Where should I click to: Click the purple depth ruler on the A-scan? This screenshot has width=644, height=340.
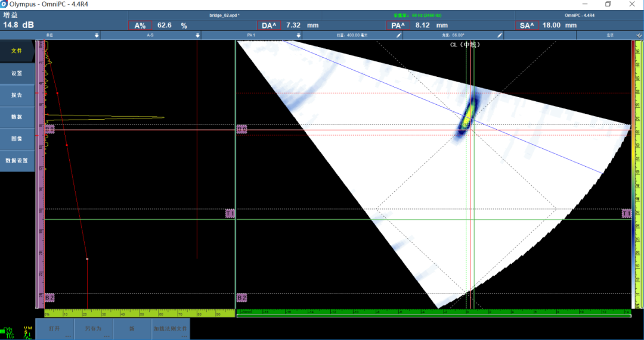[41, 174]
